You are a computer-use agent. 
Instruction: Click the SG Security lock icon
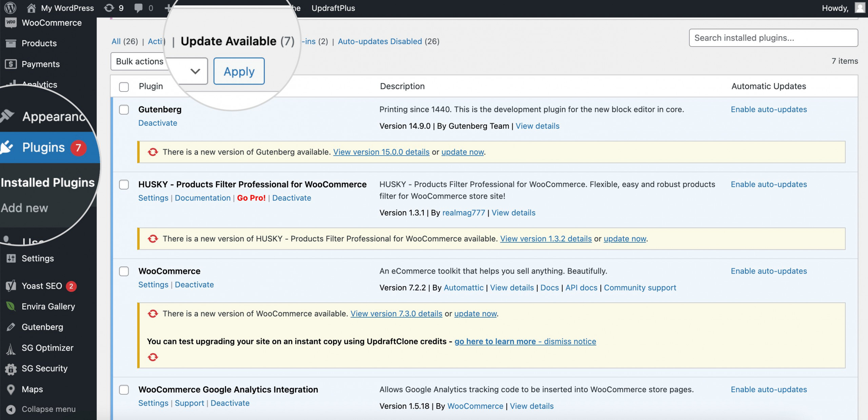point(11,369)
